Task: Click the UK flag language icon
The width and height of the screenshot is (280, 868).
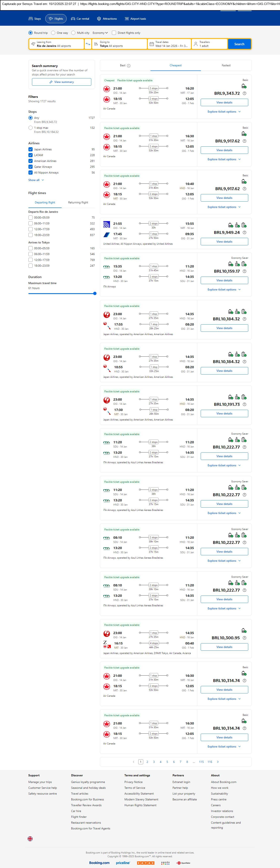Action: pyautogui.click(x=30, y=839)
